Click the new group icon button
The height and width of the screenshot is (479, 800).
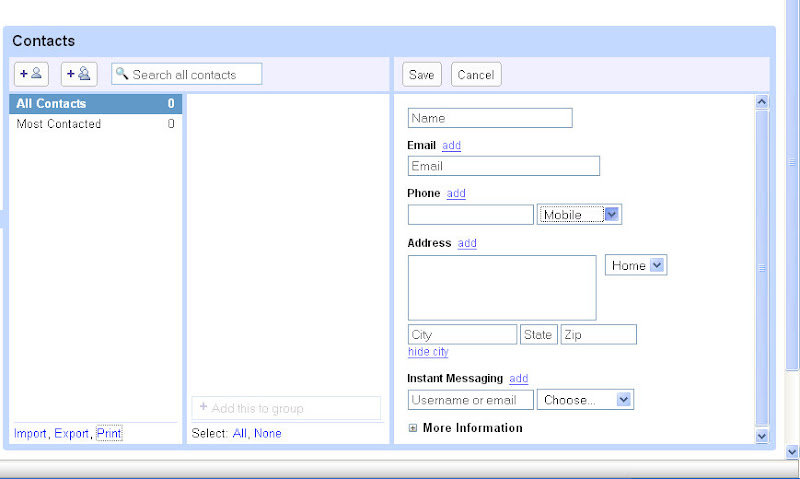[x=79, y=74]
